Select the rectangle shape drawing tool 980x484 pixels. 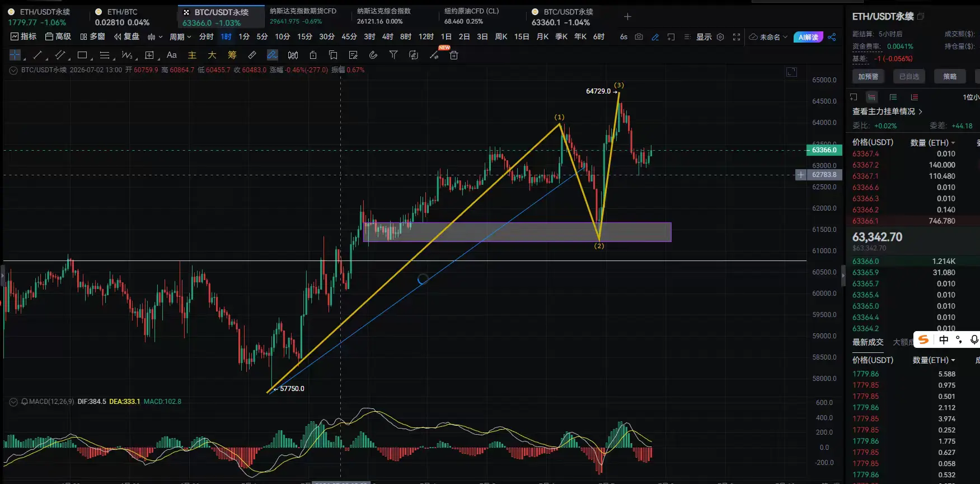point(82,55)
